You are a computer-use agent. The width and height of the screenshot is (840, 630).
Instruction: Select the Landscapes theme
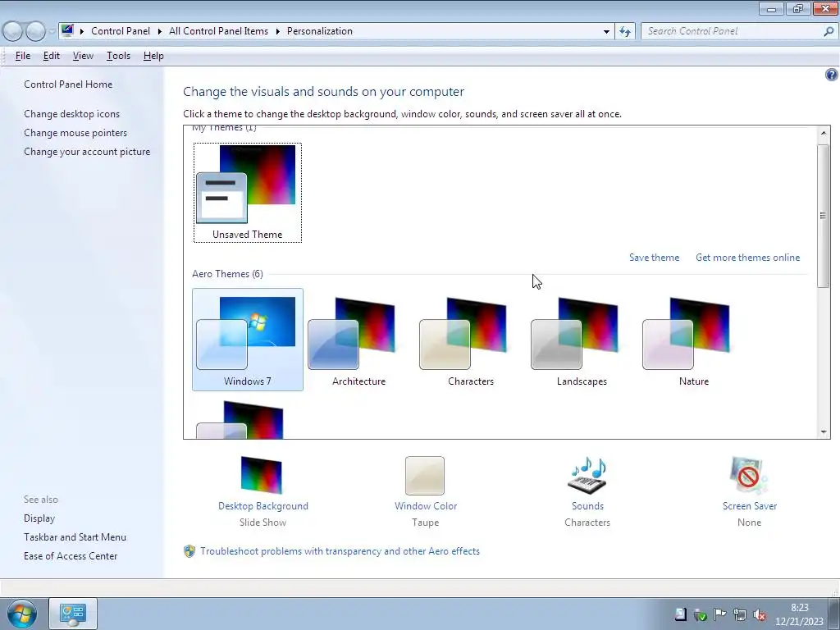pyautogui.click(x=582, y=339)
